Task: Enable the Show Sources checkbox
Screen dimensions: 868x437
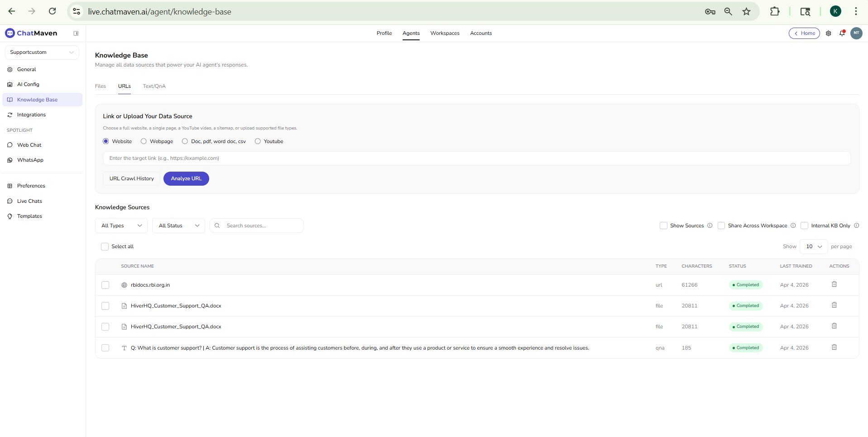Action: 663,225
